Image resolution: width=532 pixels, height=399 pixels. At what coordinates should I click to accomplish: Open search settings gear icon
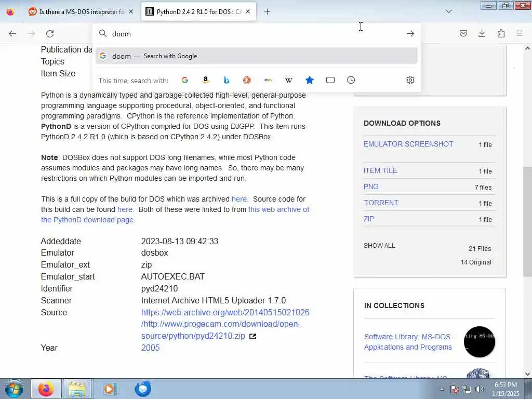[x=410, y=80]
